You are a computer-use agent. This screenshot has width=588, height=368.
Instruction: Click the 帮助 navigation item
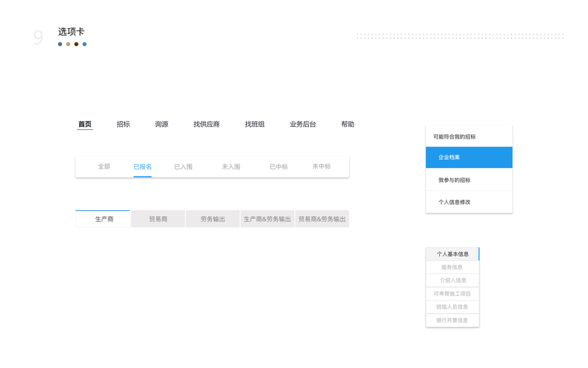(348, 124)
